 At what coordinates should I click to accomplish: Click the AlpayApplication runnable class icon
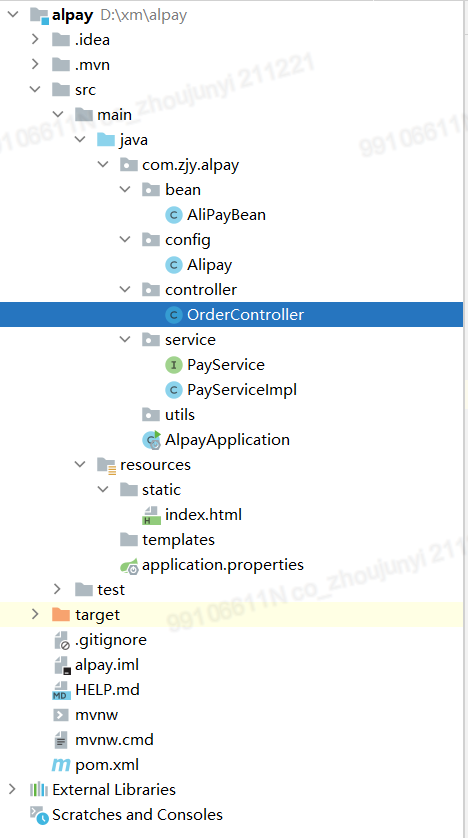coord(151,440)
